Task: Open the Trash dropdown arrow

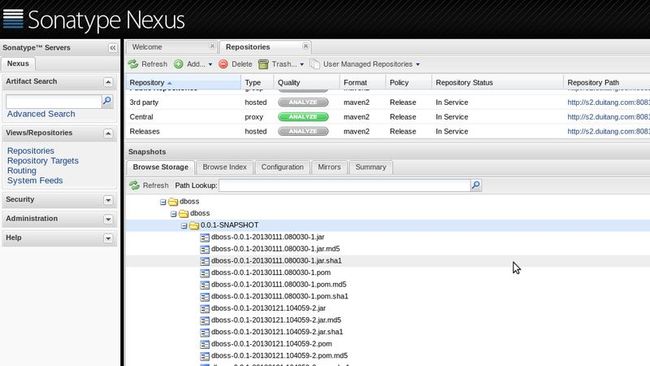Action: coord(302,65)
